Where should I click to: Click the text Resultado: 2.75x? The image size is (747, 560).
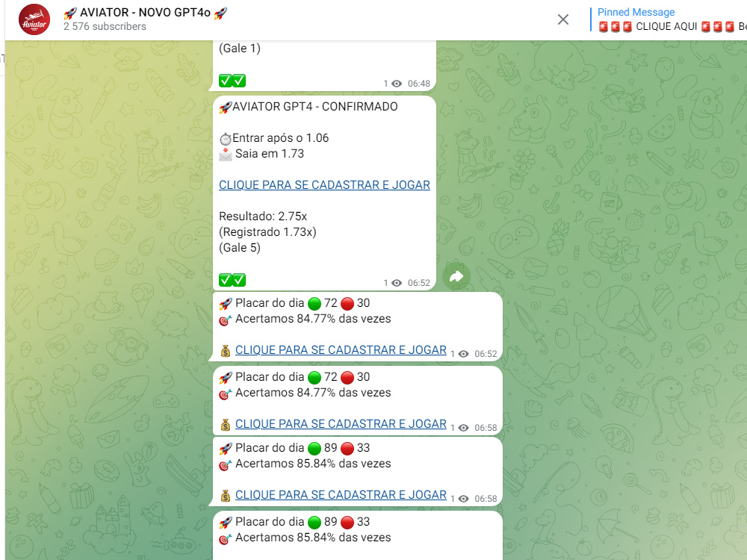[263, 217]
